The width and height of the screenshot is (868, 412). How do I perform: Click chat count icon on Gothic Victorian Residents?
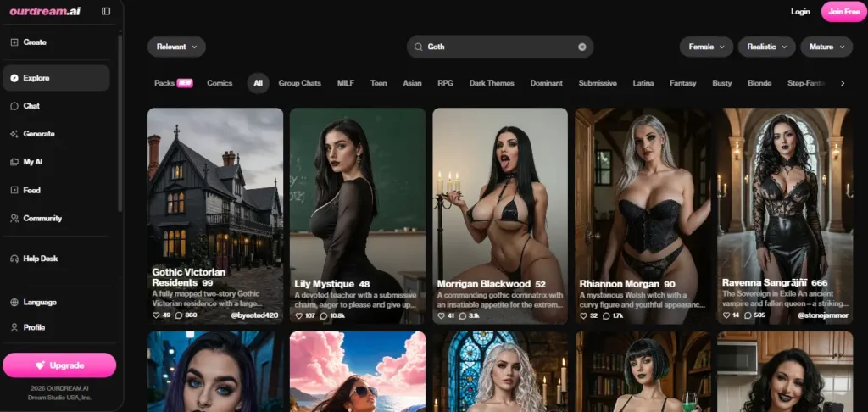179,315
